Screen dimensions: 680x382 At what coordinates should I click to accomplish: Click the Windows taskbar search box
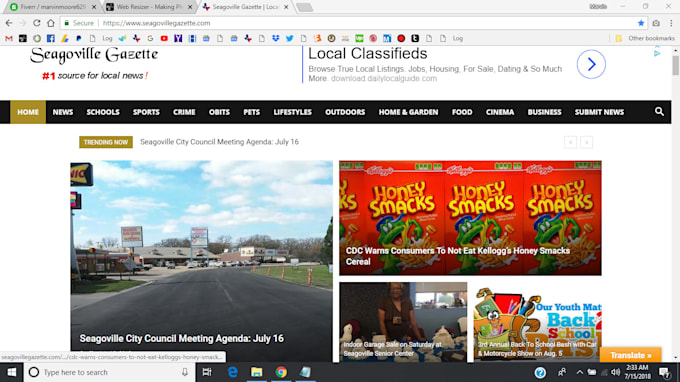coord(108,372)
